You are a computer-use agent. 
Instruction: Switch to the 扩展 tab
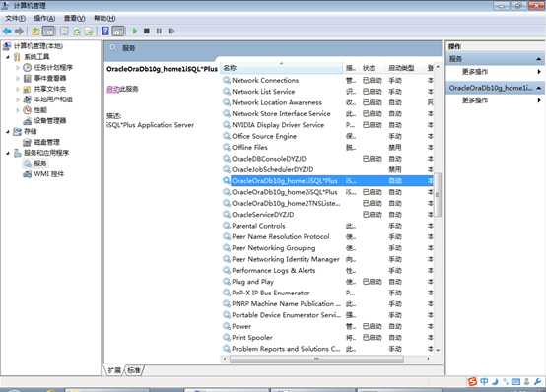click(x=114, y=370)
